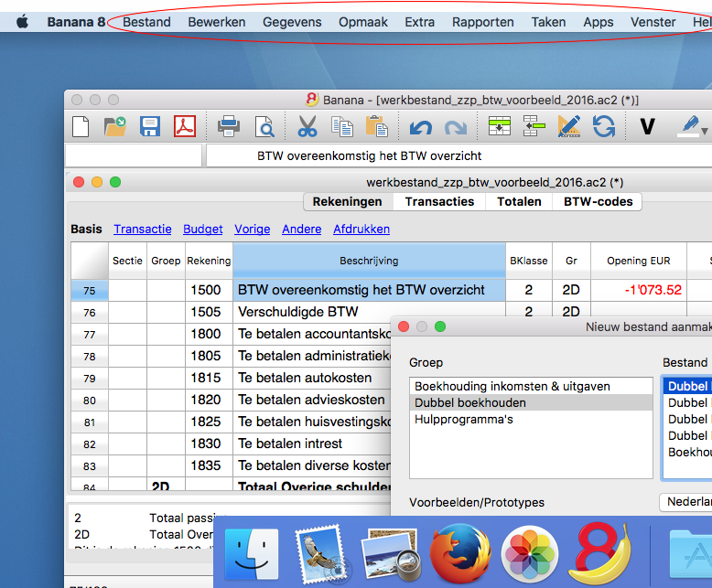Select row number 75 header
The image size is (712, 588).
point(90,291)
